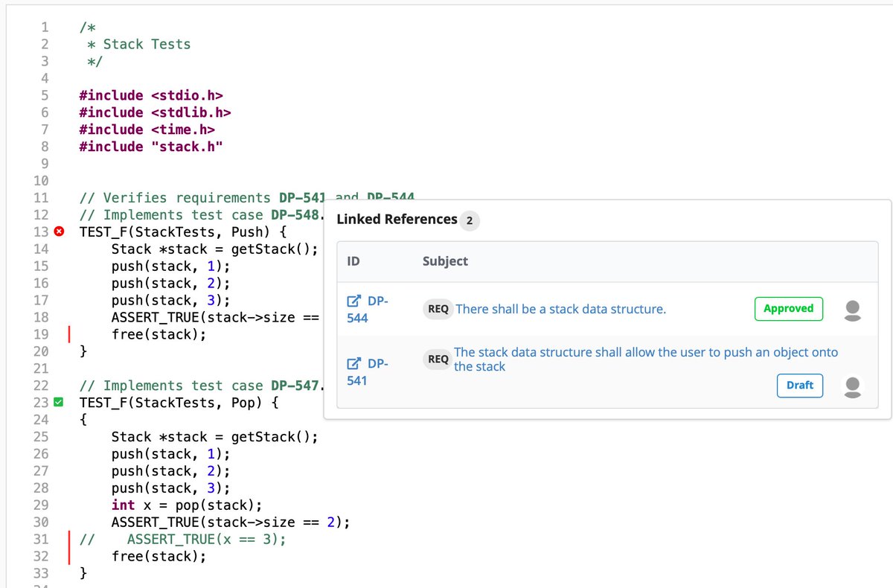Viewport: 893px width, 588px height.
Task: Click line number 13 in the gutter
Action: (41, 232)
